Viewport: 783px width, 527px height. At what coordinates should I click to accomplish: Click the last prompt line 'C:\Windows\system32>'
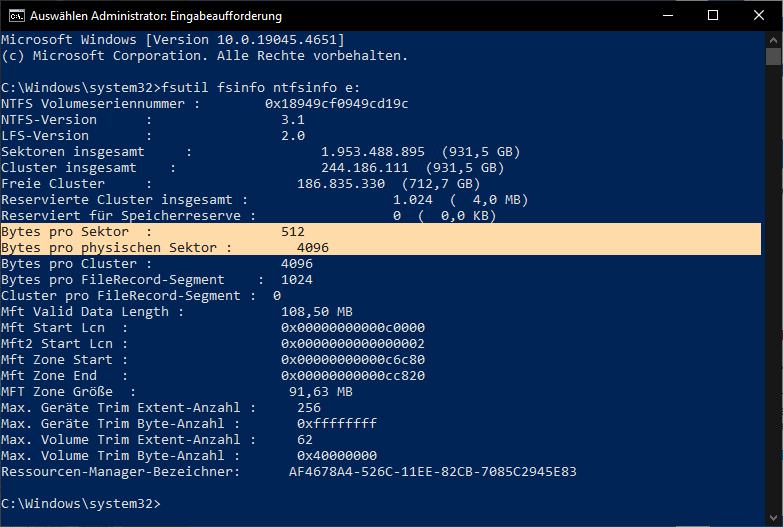click(x=80, y=502)
